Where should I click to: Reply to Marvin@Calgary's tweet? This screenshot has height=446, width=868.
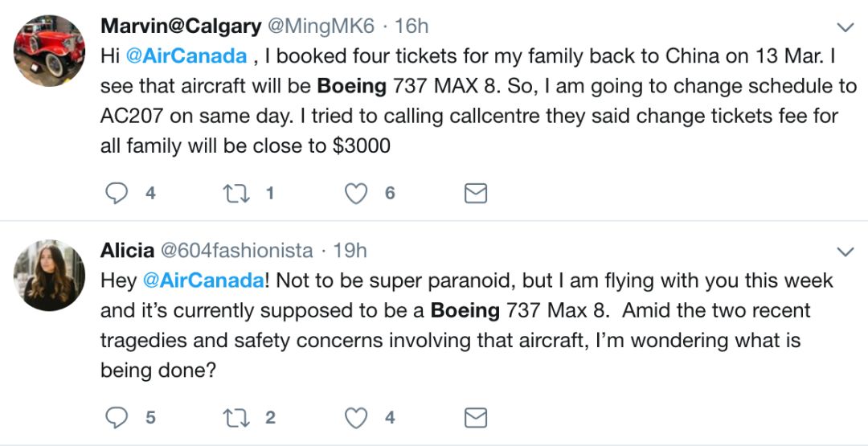pyautogui.click(x=117, y=193)
